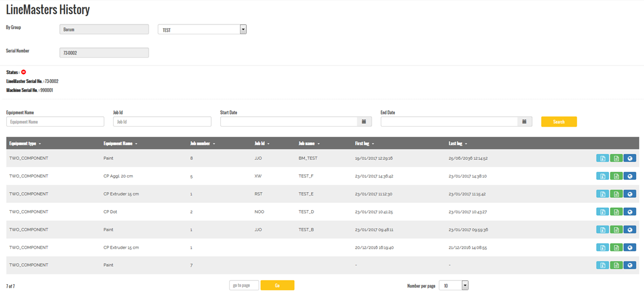Click the go to page input box

tap(244, 285)
